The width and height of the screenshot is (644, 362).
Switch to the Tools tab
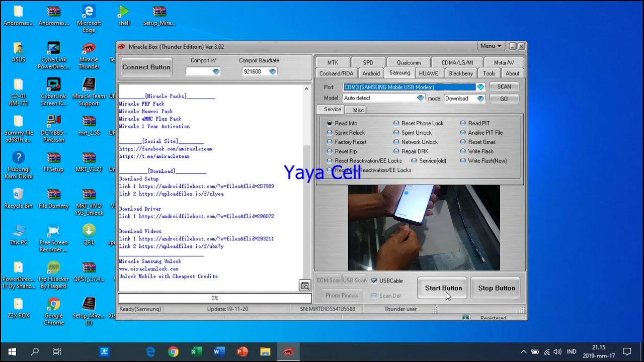[489, 73]
